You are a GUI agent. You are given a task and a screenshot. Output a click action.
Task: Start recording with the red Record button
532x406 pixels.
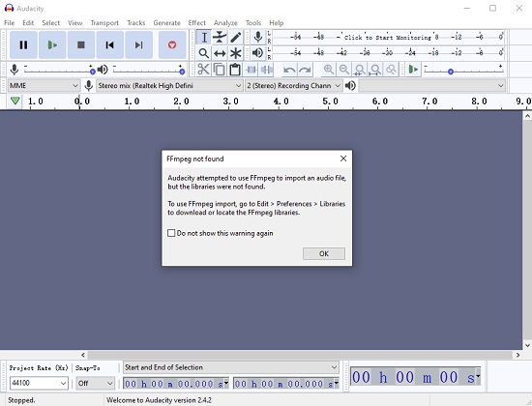(172, 45)
